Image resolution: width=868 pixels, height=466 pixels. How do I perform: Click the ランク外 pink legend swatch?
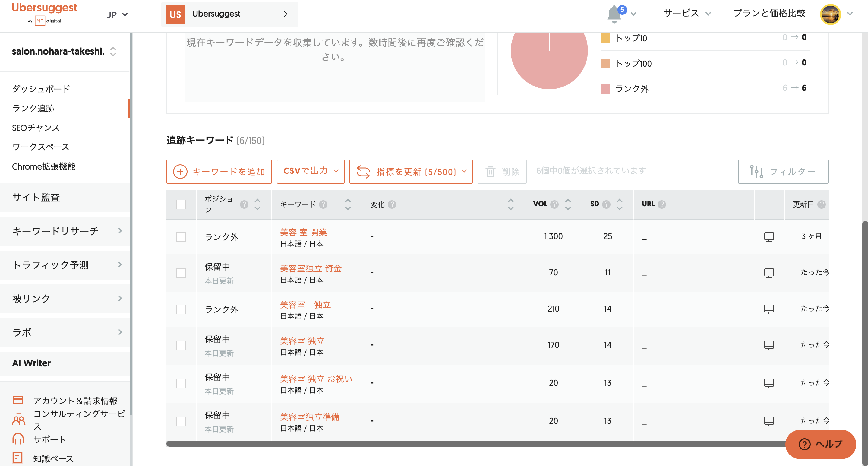605,89
